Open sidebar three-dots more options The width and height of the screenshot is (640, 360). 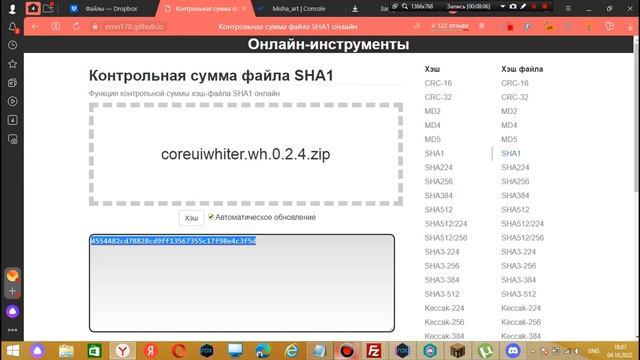pos(12,330)
